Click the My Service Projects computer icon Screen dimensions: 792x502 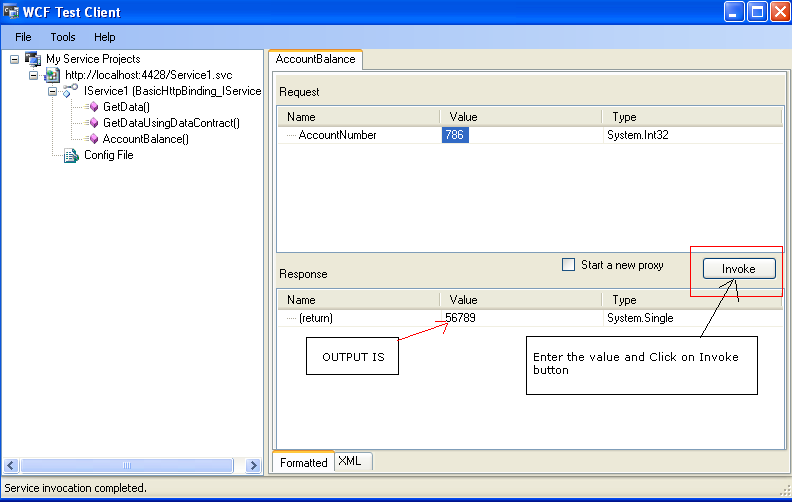(x=33, y=59)
